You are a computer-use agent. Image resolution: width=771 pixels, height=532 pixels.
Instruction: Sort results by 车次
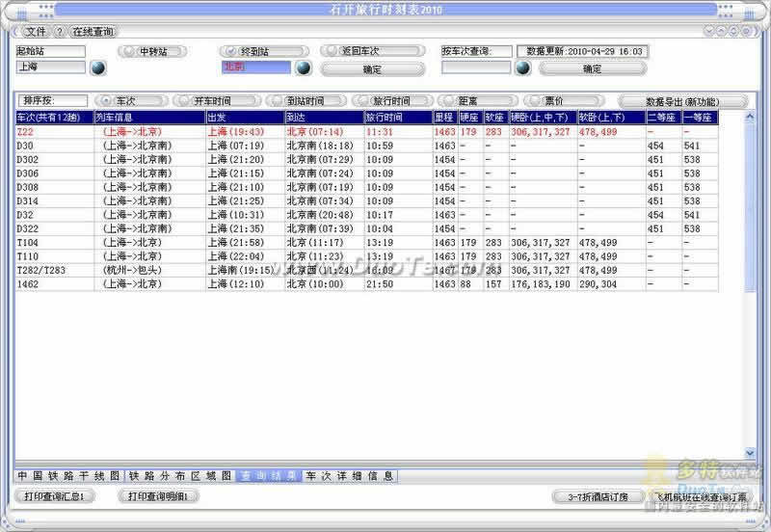click(131, 101)
